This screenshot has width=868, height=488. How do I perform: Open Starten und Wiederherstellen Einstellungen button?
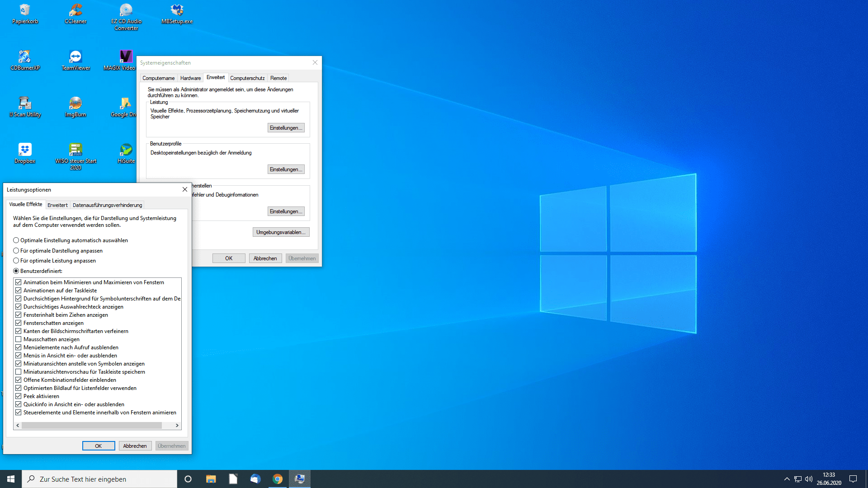(x=286, y=211)
